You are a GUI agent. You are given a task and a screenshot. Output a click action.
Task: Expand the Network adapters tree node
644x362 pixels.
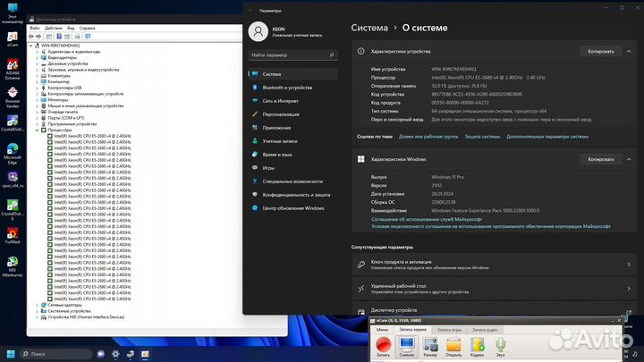[38, 304]
